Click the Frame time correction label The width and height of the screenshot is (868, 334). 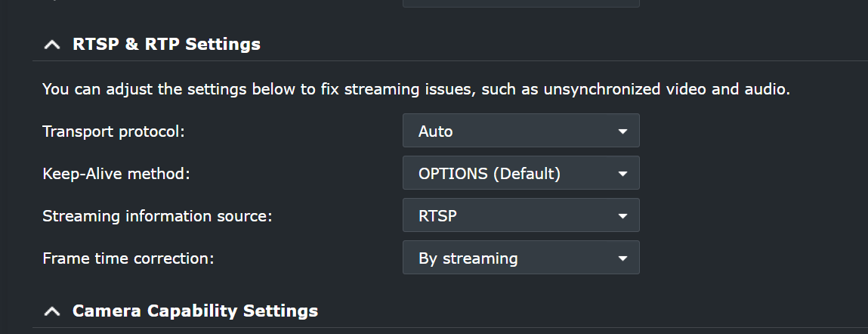[x=128, y=258]
